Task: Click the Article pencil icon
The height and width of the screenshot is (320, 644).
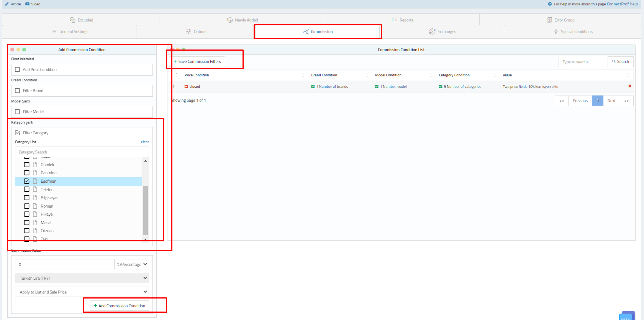Action: [7, 4]
